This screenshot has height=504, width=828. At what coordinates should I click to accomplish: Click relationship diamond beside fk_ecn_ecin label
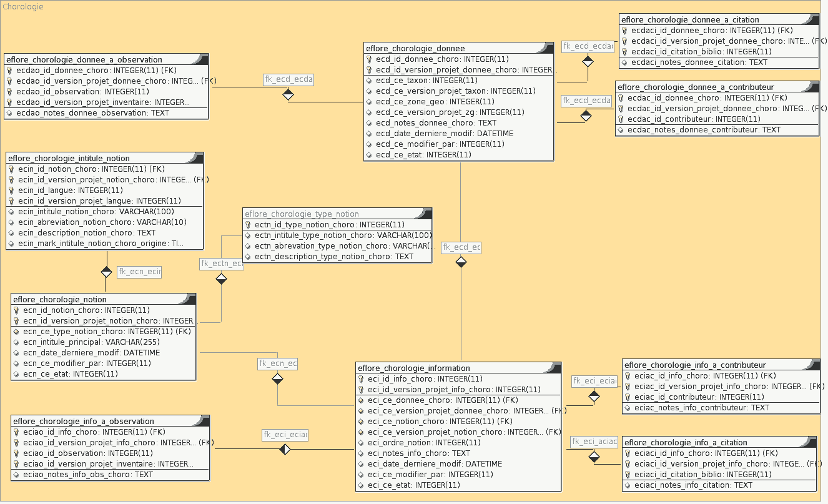click(107, 272)
